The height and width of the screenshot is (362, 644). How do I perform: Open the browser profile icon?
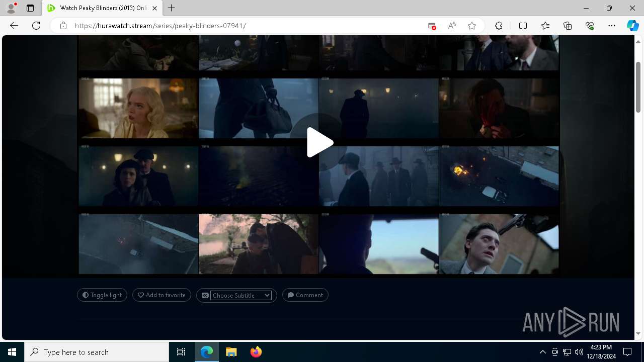11,8
